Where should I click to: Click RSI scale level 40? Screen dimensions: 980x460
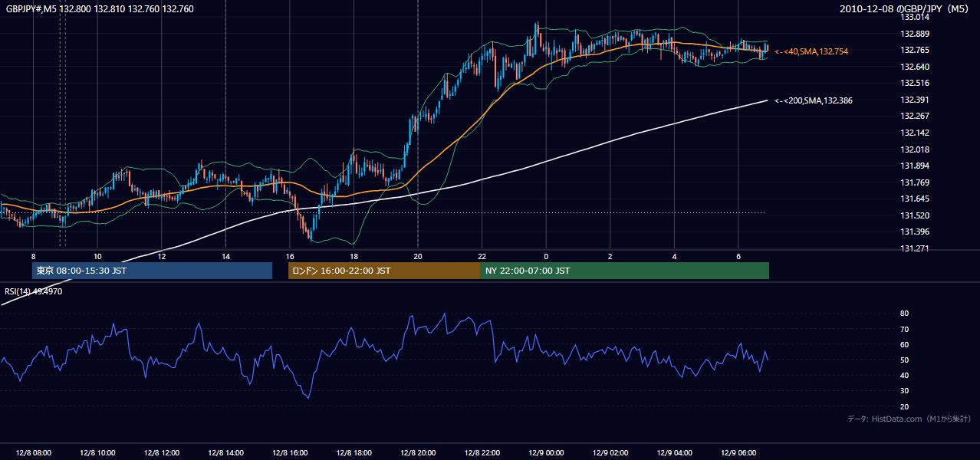click(904, 375)
